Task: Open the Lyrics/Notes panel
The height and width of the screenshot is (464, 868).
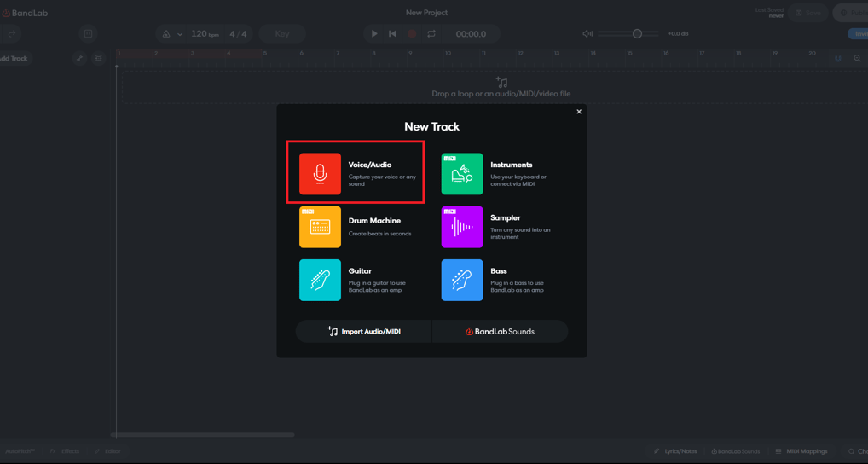Action: (x=675, y=451)
